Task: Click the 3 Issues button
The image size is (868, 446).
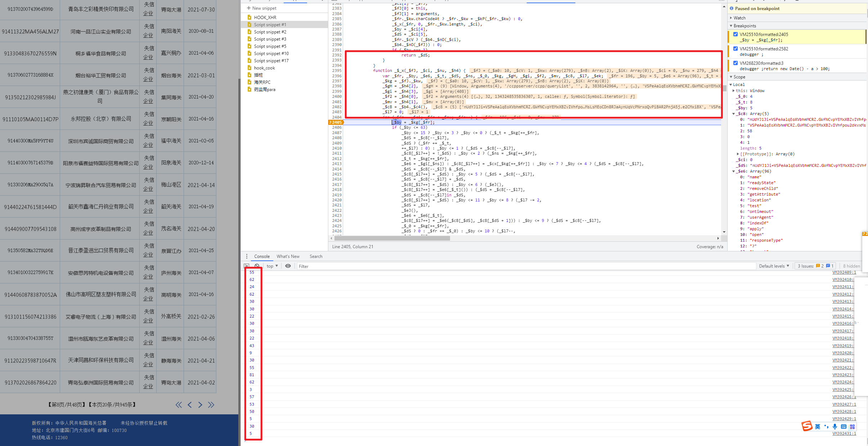Action: pyautogui.click(x=815, y=266)
